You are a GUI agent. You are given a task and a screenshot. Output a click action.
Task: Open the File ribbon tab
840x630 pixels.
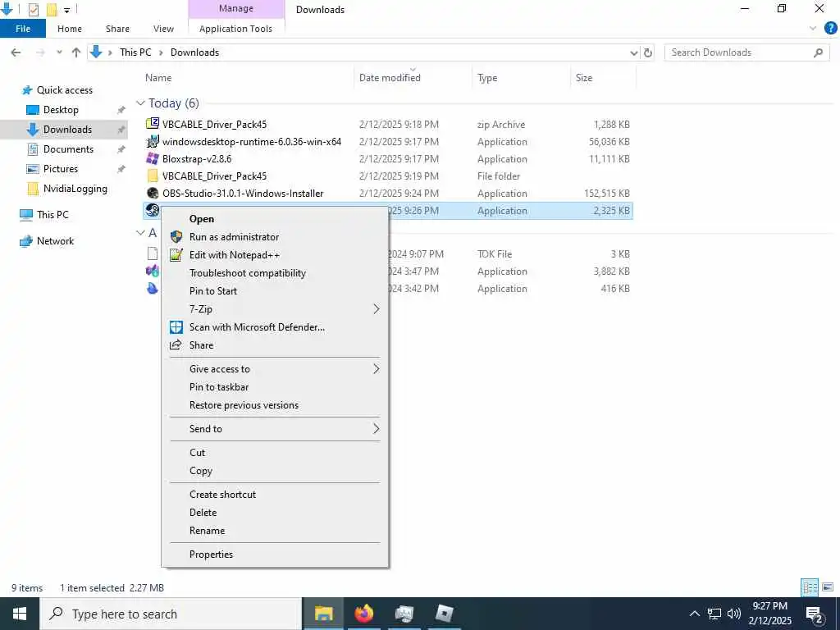point(23,29)
